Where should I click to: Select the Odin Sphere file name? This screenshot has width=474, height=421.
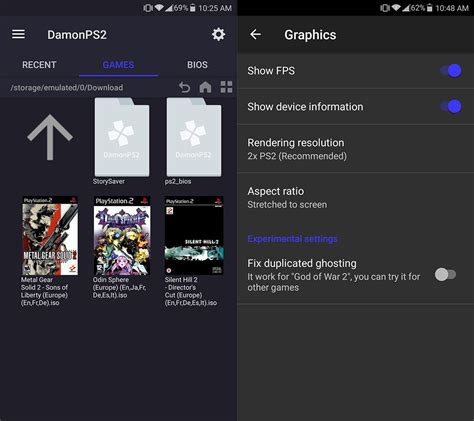click(x=120, y=287)
